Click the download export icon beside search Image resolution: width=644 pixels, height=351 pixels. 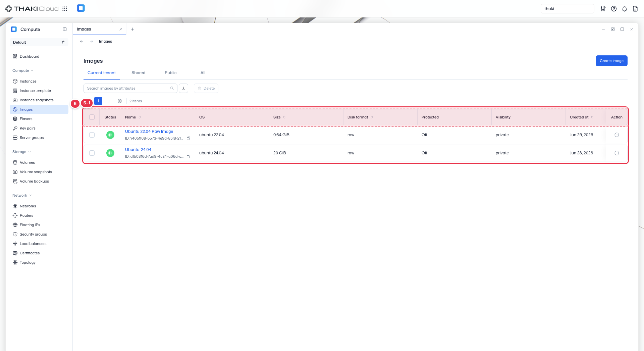coord(183,88)
